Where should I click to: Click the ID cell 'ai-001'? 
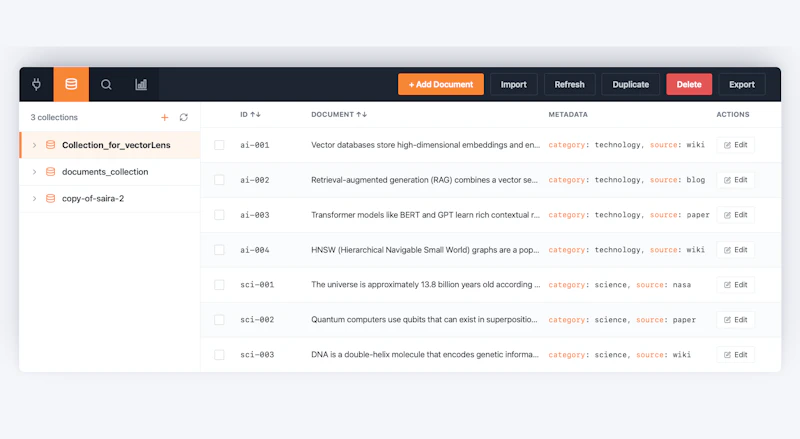pyautogui.click(x=255, y=145)
